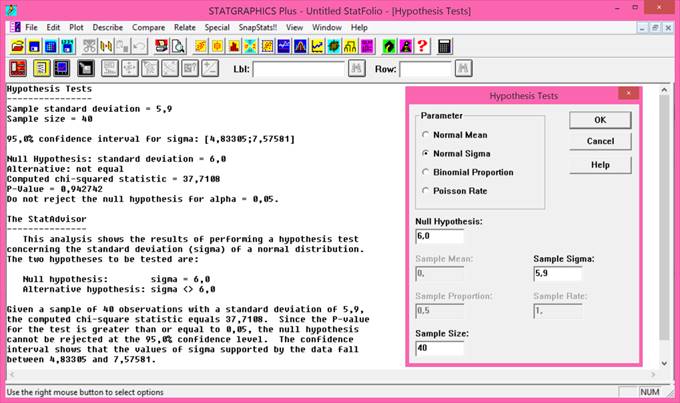Open the calculator icon
The width and height of the screenshot is (680, 403).
click(x=445, y=46)
